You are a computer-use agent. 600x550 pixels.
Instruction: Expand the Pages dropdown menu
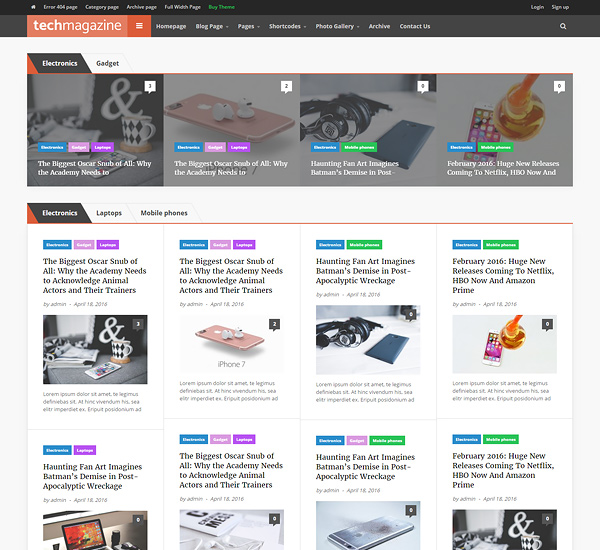tap(248, 26)
